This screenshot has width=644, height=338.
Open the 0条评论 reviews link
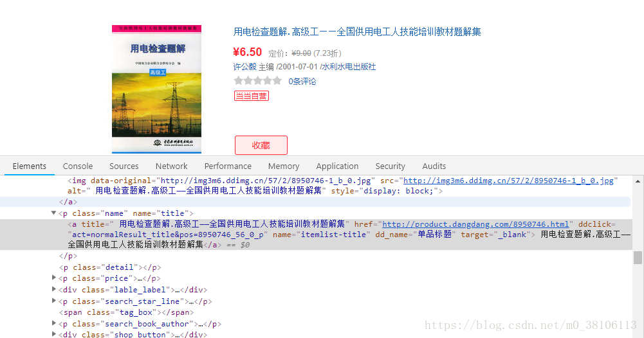[302, 81]
